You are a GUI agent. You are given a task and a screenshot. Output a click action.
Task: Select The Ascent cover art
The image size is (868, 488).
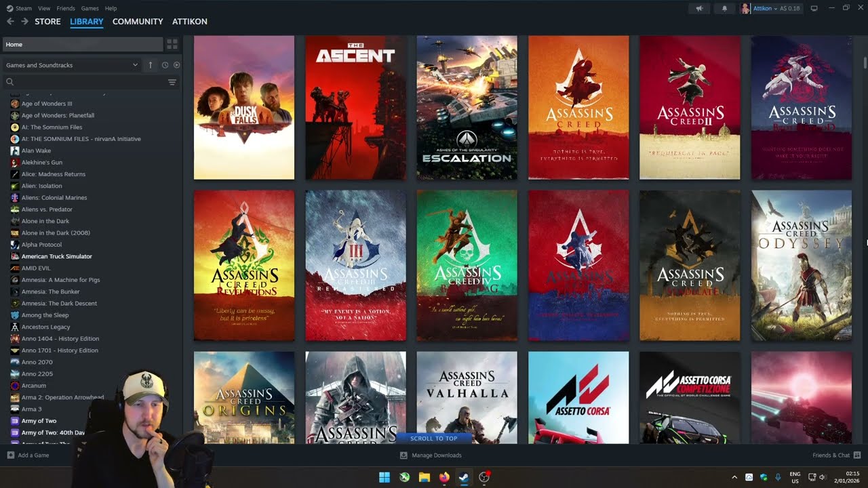[x=355, y=107]
